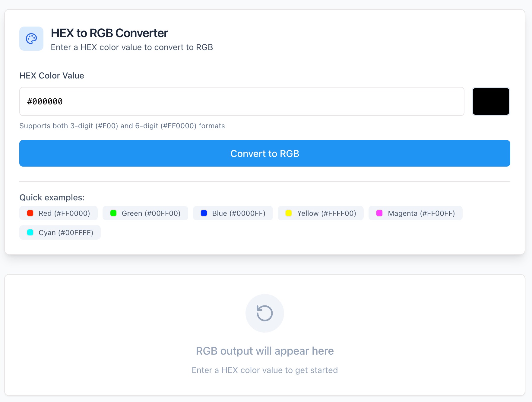Click the red dot on the Red example
The height and width of the screenshot is (402, 532).
point(30,213)
